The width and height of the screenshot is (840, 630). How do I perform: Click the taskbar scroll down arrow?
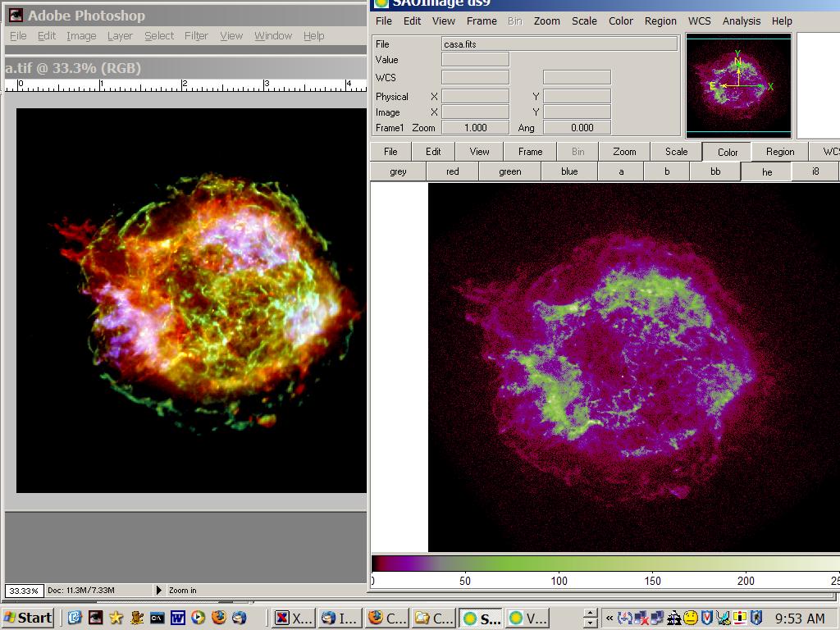pos(590,623)
